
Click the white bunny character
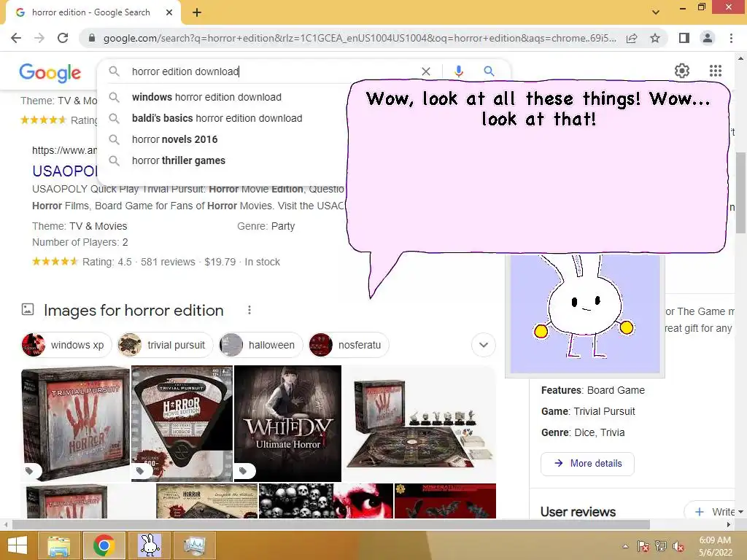click(584, 307)
